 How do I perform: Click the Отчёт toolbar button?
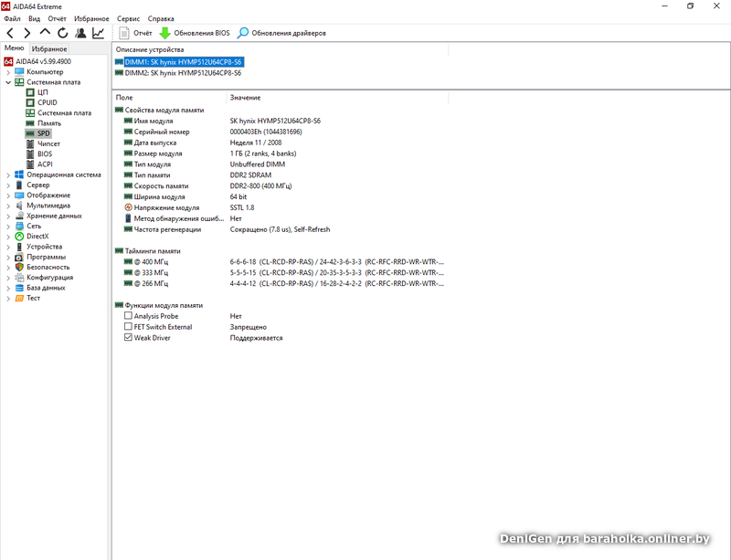(x=135, y=33)
